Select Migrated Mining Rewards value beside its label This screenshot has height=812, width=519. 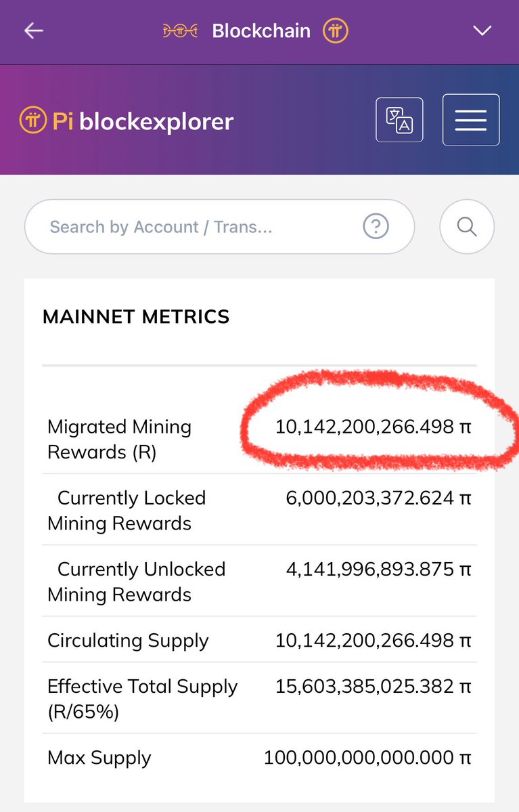[373, 427]
